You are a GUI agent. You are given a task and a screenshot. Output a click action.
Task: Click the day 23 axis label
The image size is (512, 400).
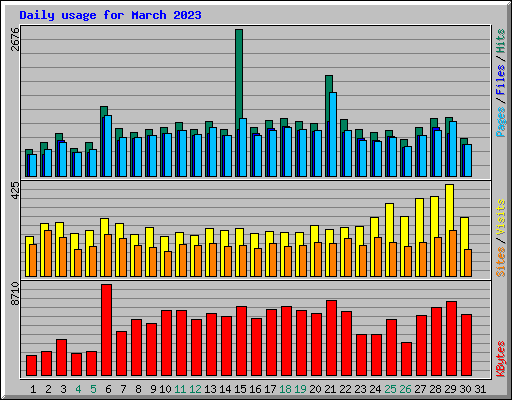pos(360,389)
